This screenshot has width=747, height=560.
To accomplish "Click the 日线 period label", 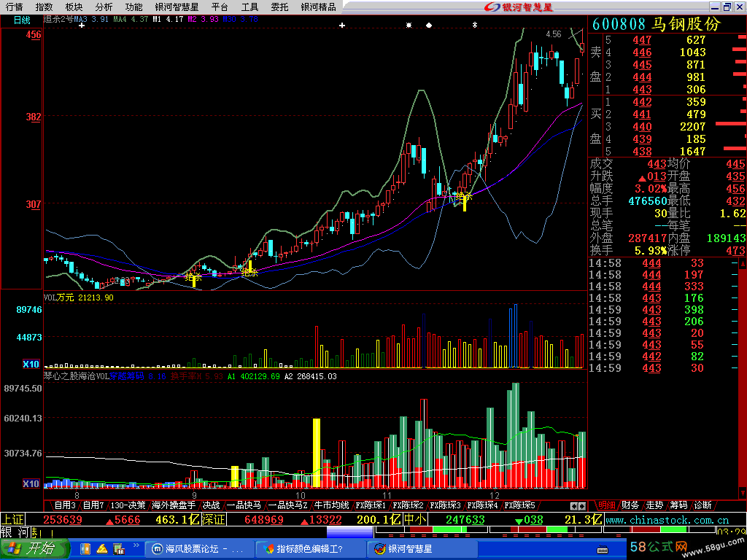I will click(x=22, y=20).
